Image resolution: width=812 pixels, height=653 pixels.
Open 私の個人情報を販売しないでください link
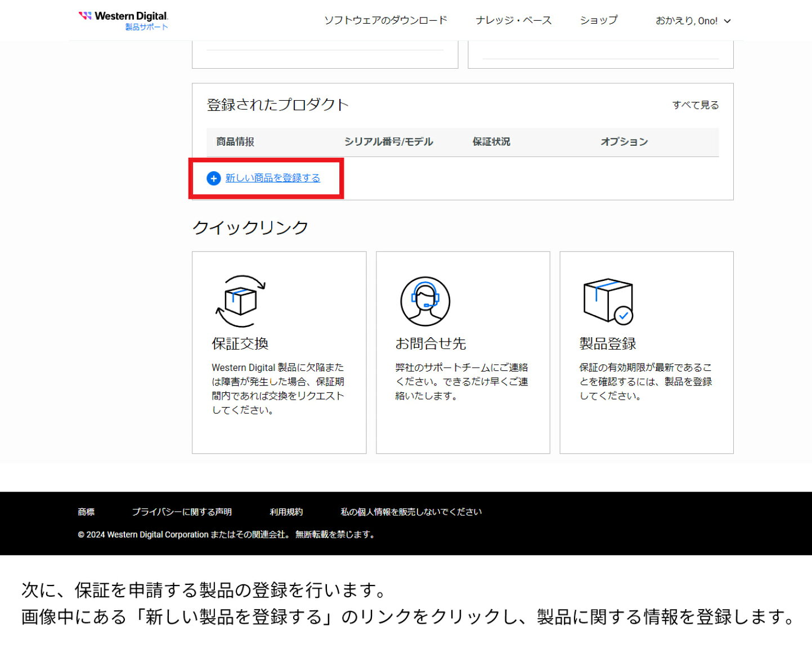tap(411, 512)
